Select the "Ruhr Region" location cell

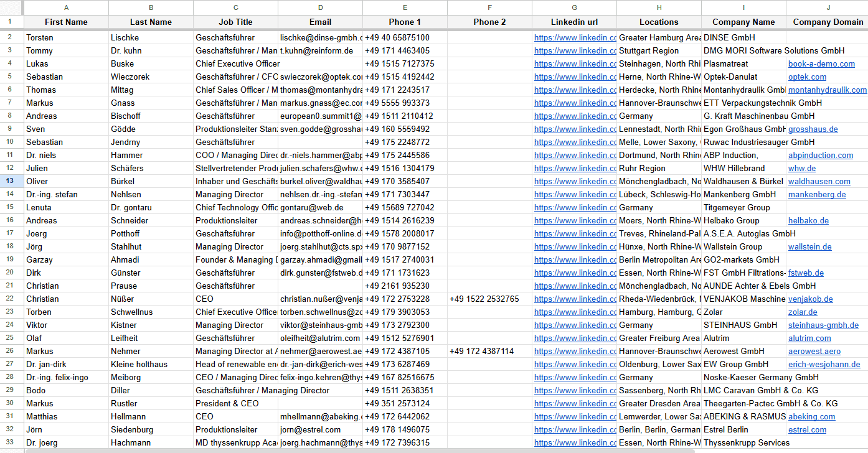pyautogui.click(x=659, y=168)
